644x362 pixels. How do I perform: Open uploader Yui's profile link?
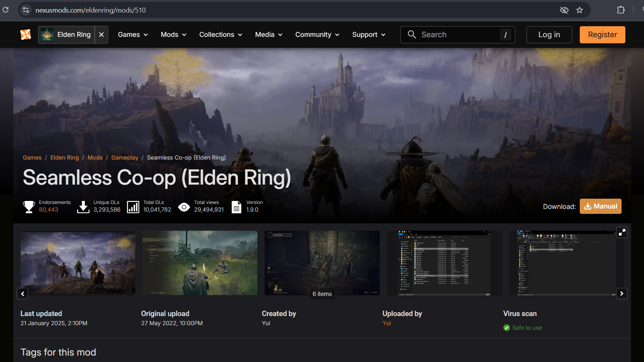[387, 323]
